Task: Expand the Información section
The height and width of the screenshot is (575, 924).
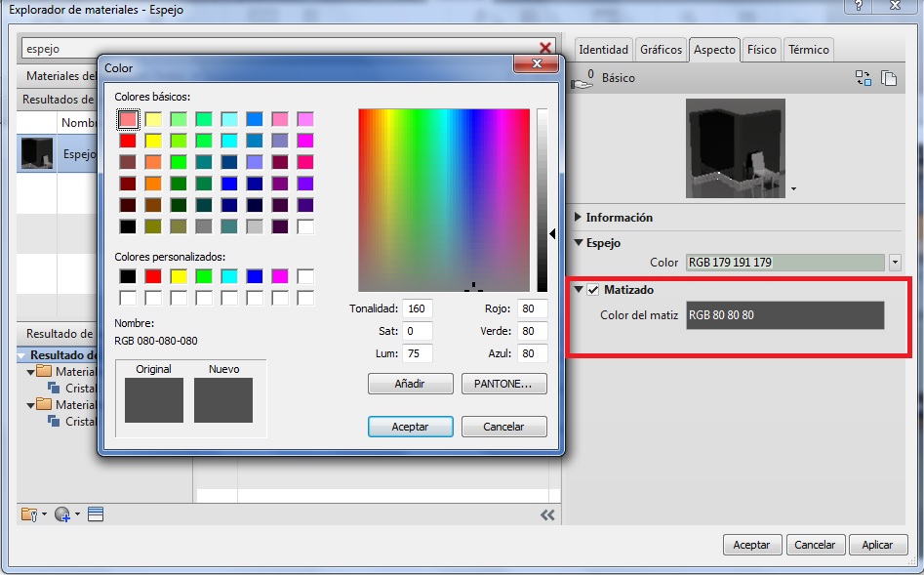Action: [x=579, y=218]
